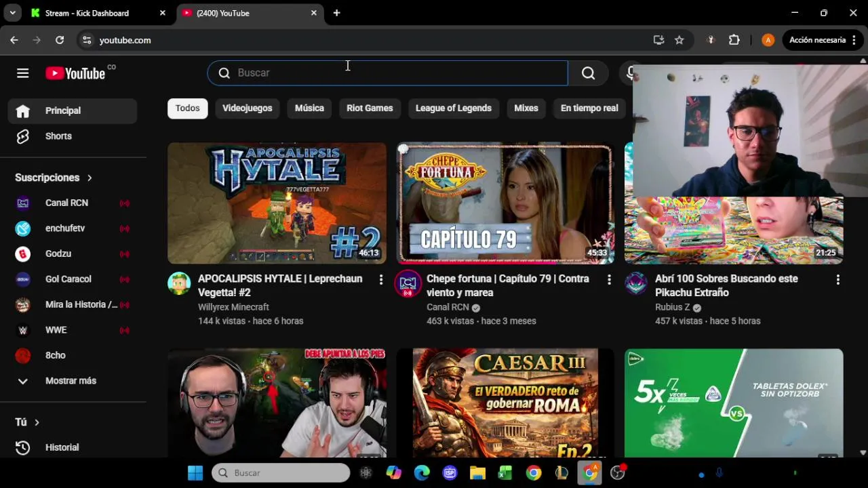Reload the page in Chrome
This screenshot has width=868, height=488.
pyautogui.click(x=60, y=40)
